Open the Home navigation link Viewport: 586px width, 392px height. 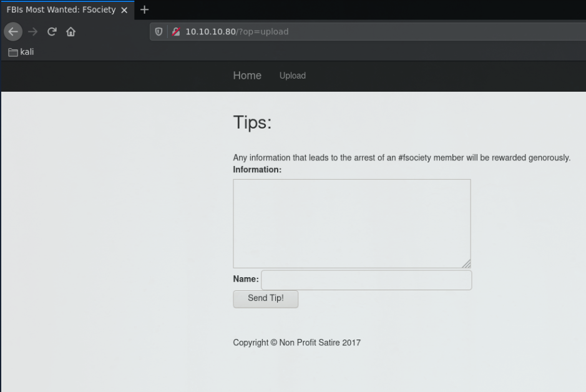(x=247, y=76)
